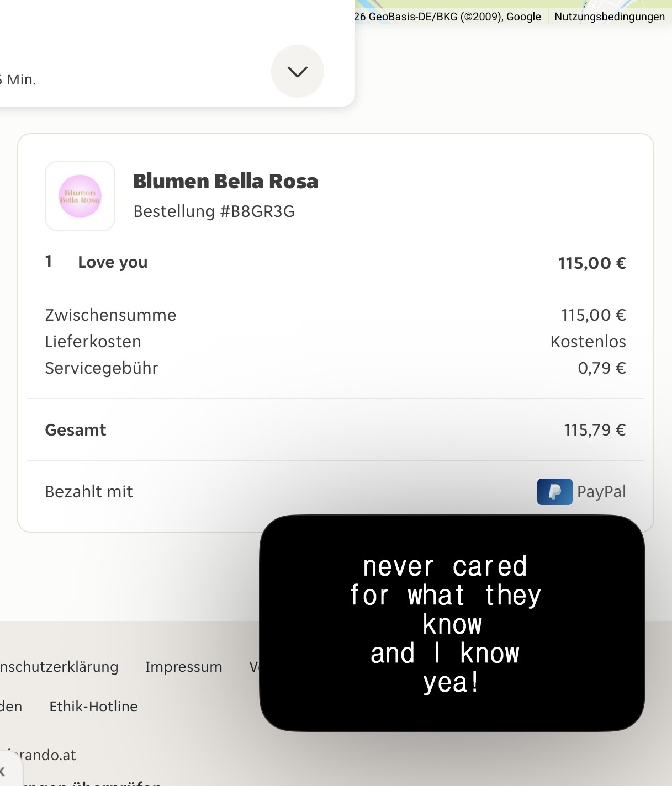
Task: Click the Blumen Bella Rosa shop name
Action: click(x=225, y=181)
